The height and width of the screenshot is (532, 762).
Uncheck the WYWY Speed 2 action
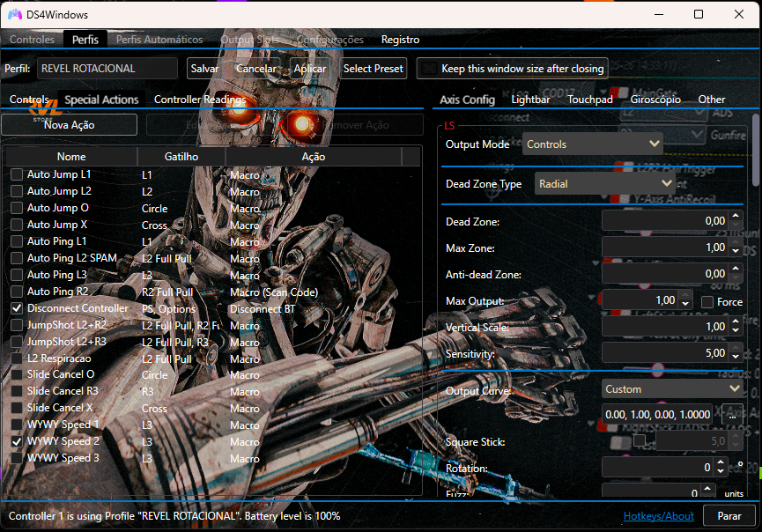(17, 441)
